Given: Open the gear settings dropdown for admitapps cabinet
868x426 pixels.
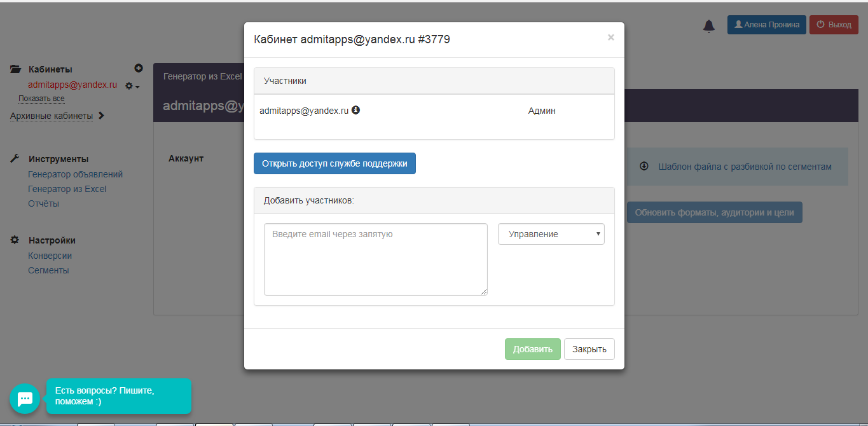Looking at the screenshot, I should pos(132,86).
